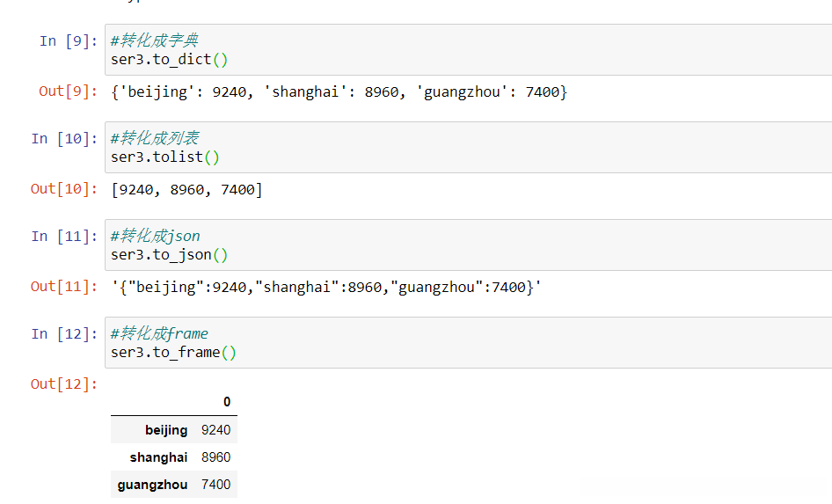Click the Out[9] output prompt
The width and height of the screenshot is (832, 504).
pyautogui.click(x=65, y=91)
